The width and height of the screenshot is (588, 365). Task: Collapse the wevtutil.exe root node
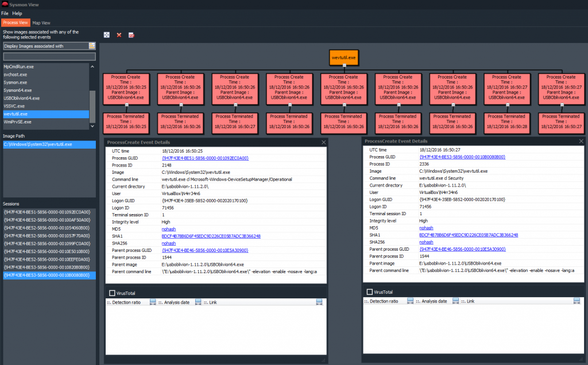345,65
